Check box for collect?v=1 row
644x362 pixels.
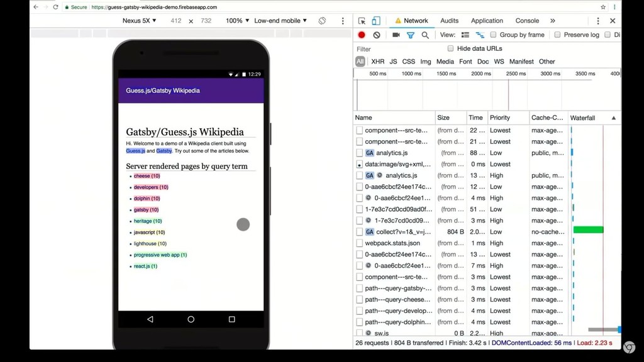click(x=359, y=232)
